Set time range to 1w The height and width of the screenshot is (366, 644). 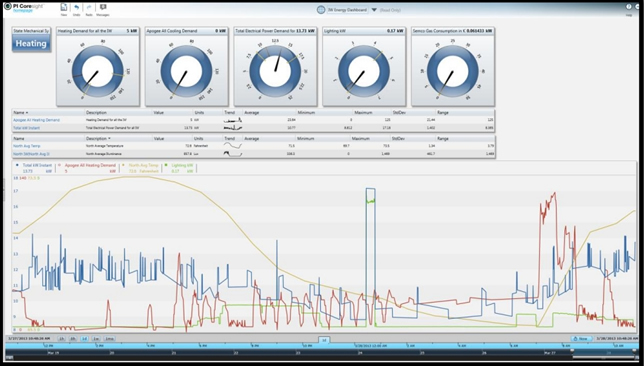coord(96,339)
